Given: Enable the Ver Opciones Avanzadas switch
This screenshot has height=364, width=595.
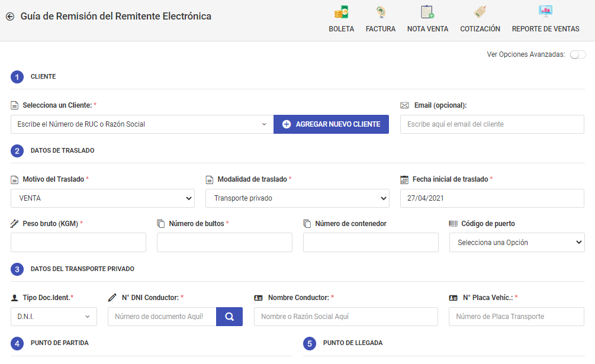Looking at the screenshot, I should (578, 54).
